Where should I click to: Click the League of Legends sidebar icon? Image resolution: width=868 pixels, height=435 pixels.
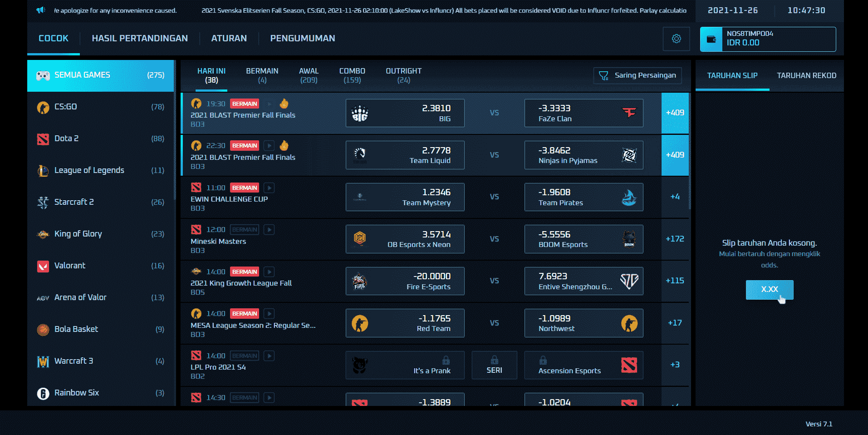point(43,170)
